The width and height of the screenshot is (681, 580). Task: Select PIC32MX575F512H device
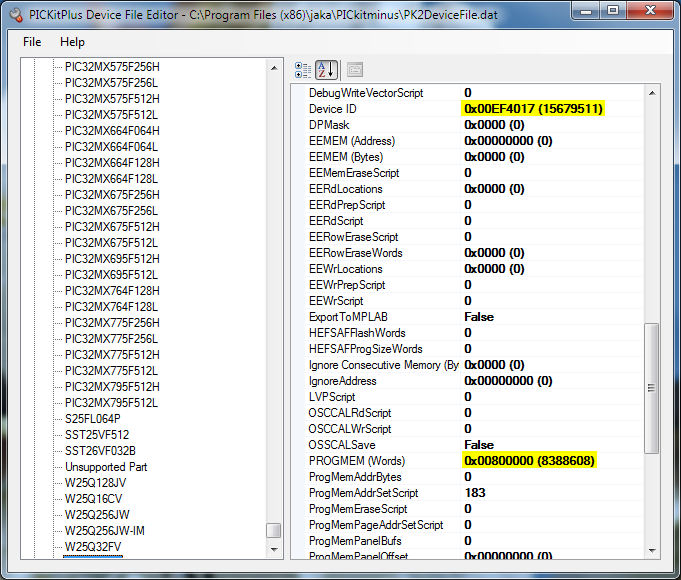(112, 99)
